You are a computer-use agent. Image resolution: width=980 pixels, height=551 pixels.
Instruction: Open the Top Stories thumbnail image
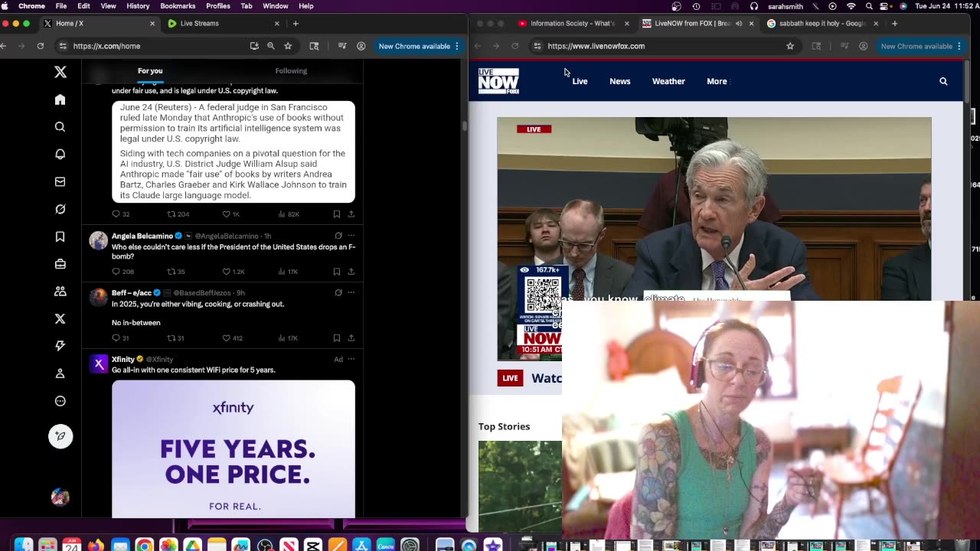coord(520,486)
